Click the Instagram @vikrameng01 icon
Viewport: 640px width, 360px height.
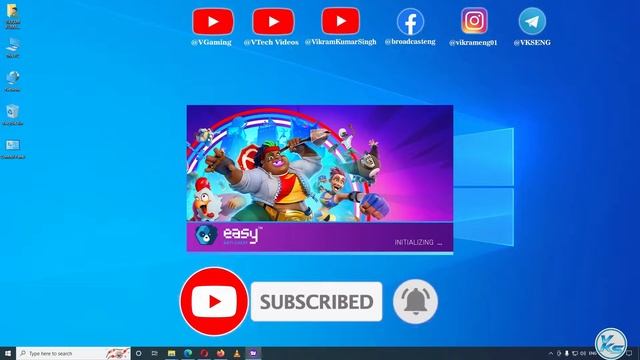pos(474,21)
